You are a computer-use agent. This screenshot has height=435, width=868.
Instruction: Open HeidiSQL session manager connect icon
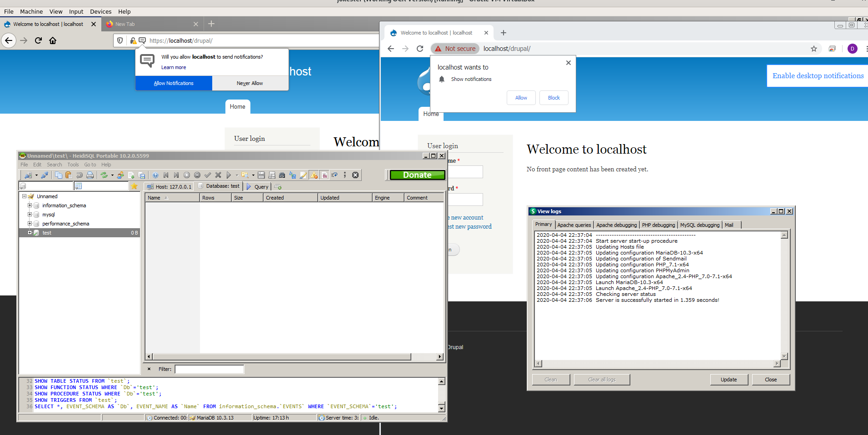pyautogui.click(x=28, y=175)
